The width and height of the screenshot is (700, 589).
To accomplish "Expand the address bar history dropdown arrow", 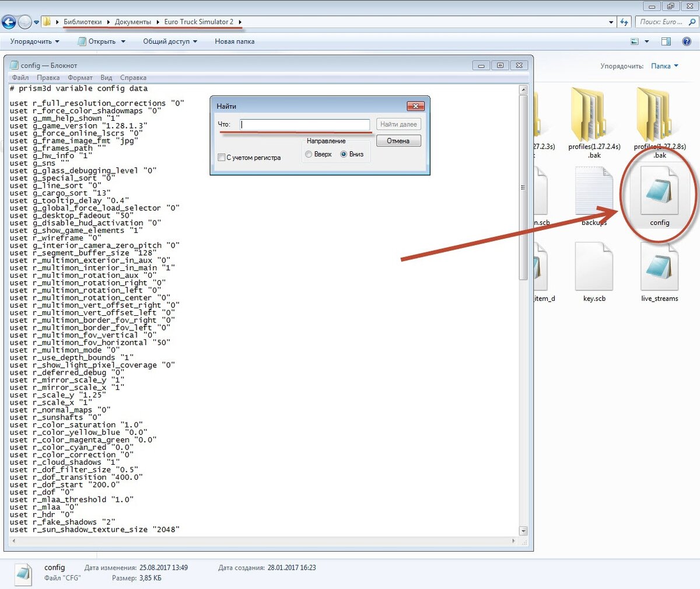I will [x=611, y=22].
